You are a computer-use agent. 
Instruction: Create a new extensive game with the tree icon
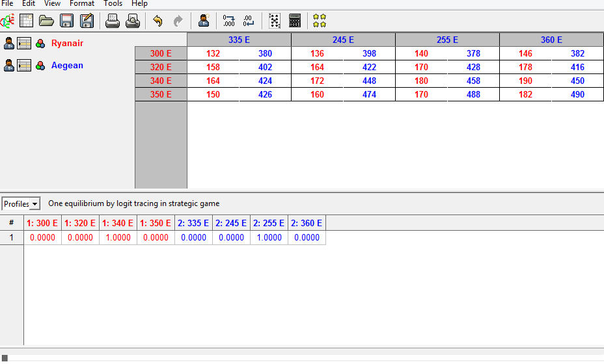point(7,21)
